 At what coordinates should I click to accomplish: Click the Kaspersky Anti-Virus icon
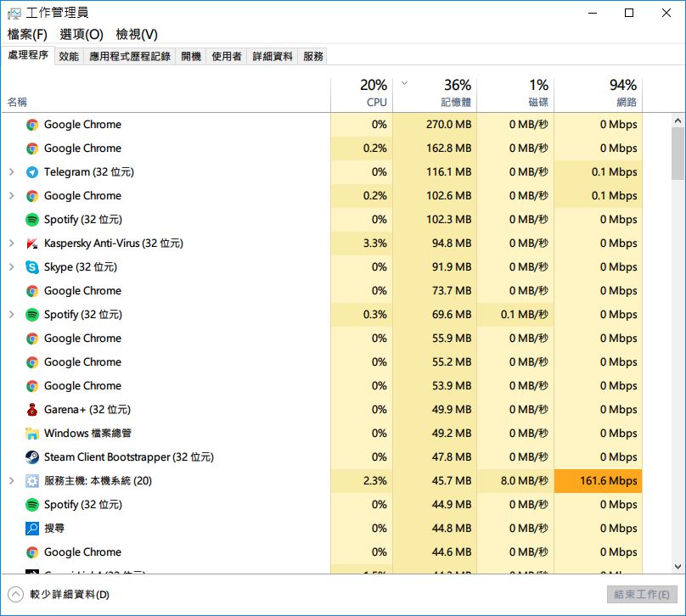pos(32,244)
